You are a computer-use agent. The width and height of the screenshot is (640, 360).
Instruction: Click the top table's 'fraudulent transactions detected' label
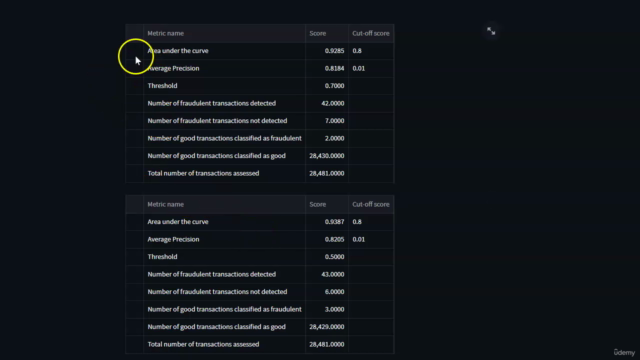point(211,103)
